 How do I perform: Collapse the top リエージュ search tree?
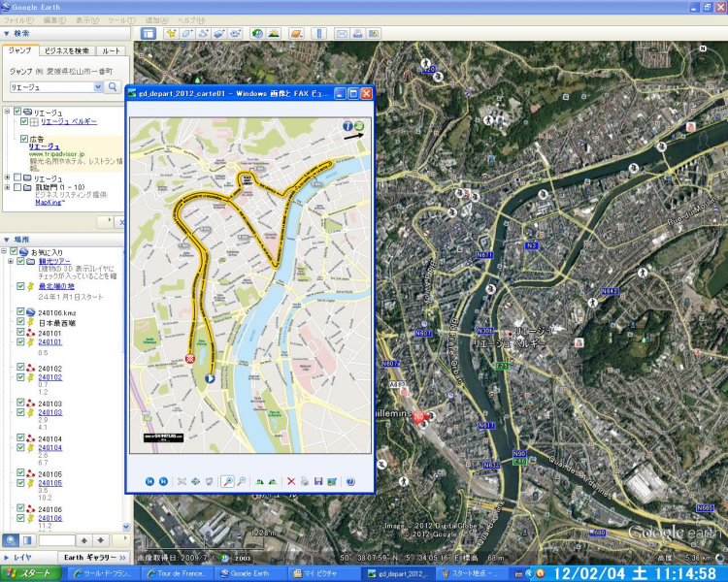[7, 112]
